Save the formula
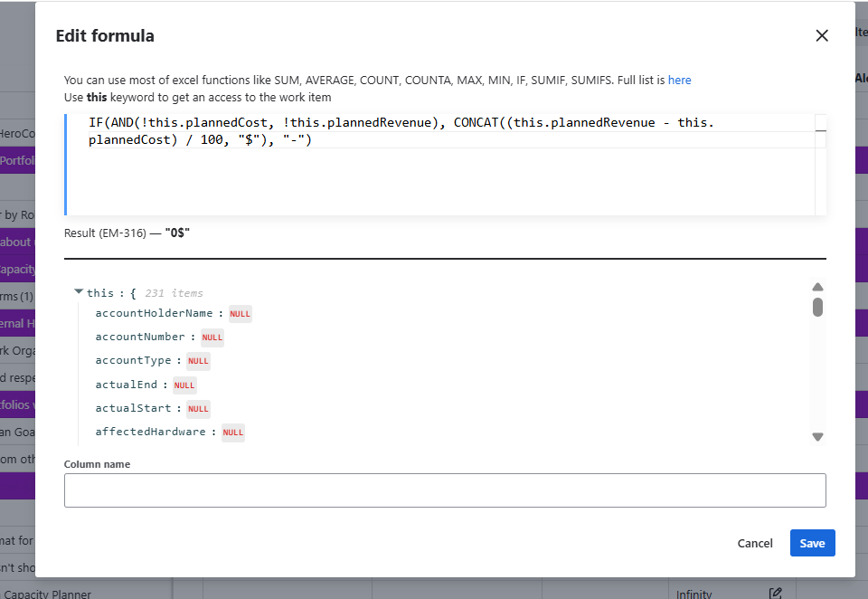Image resolution: width=868 pixels, height=599 pixels. point(812,544)
